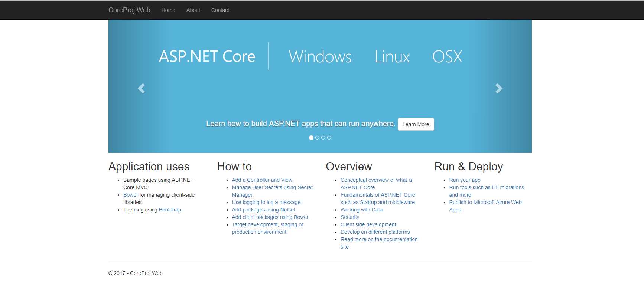Open 'Add client packages using Bower' link

point(271,217)
